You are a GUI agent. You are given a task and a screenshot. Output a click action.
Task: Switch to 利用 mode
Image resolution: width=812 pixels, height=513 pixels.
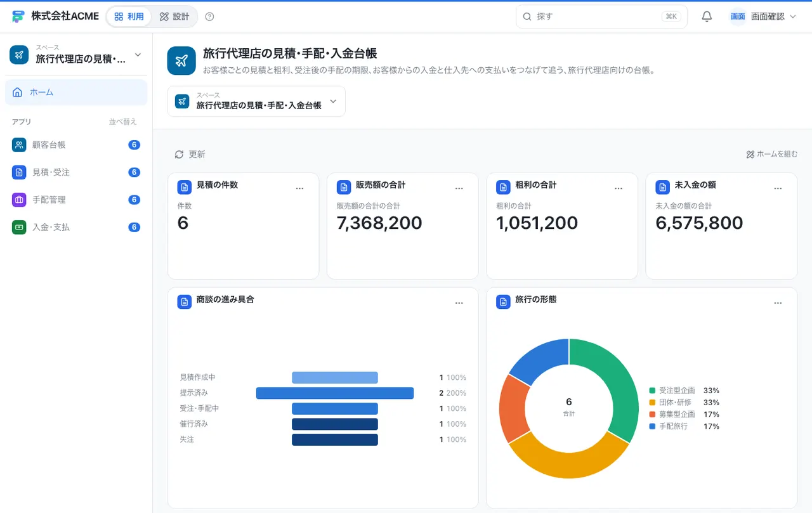pyautogui.click(x=129, y=16)
